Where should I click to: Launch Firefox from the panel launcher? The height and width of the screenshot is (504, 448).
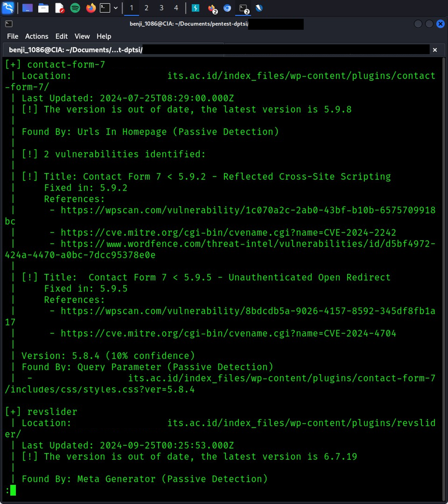[91, 8]
